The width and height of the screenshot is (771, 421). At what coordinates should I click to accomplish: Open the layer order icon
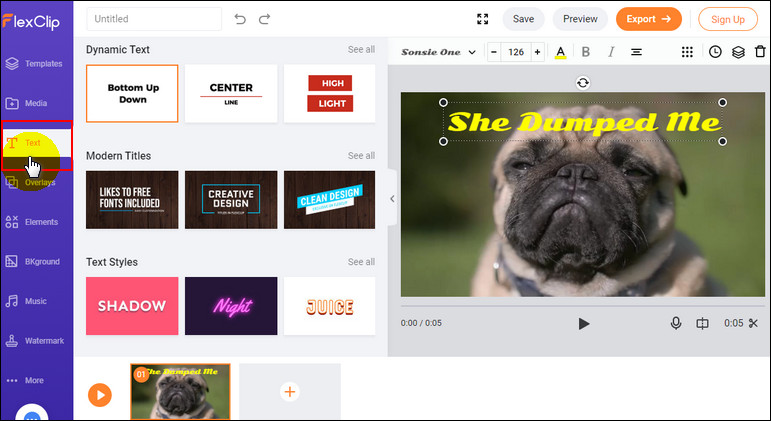(x=738, y=52)
